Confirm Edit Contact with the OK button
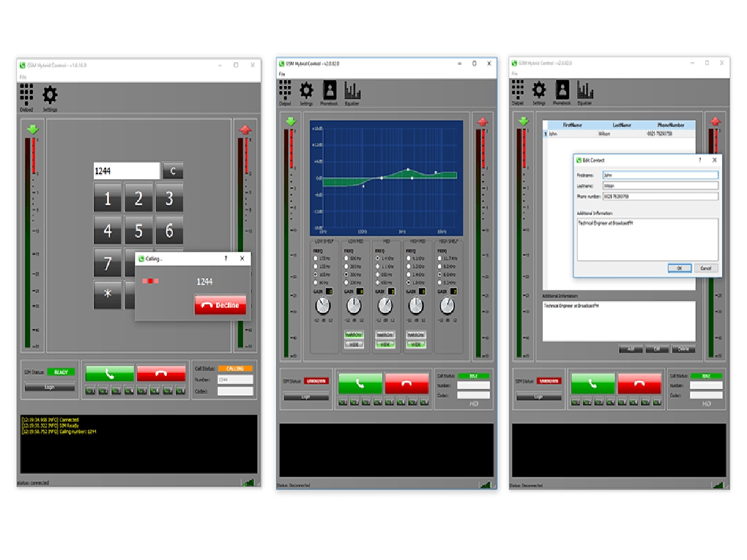Viewport: 747px width, 560px height. pyautogui.click(x=679, y=268)
